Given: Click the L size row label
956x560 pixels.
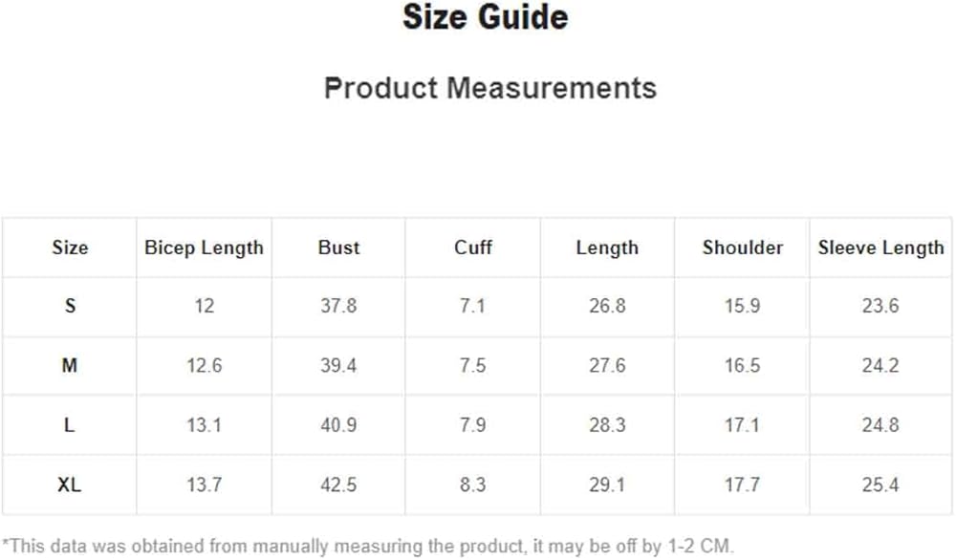Looking at the screenshot, I should pyautogui.click(x=70, y=425).
